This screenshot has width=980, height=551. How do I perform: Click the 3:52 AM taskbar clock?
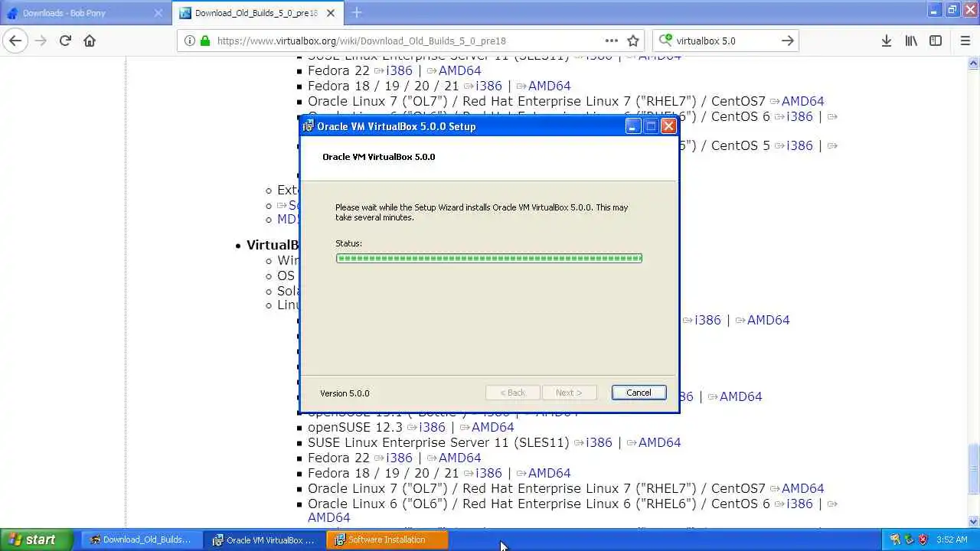(x=952, y=540)
